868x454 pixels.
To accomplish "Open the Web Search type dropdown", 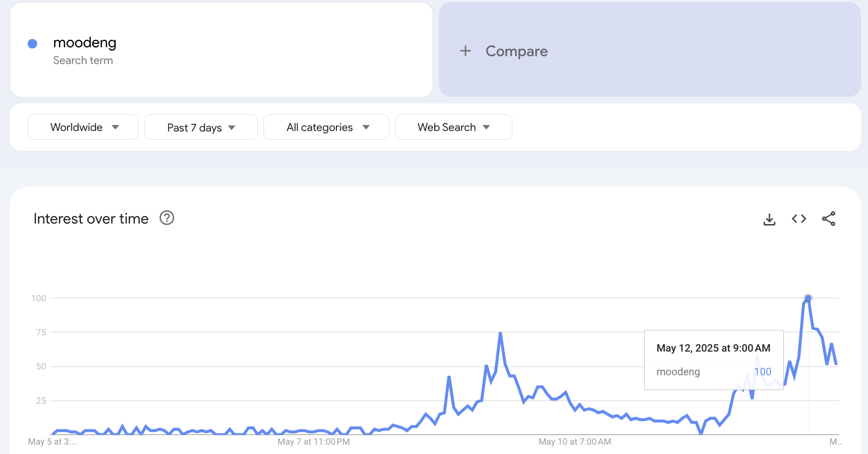I will pyautogui.click(x=453, y=127).
